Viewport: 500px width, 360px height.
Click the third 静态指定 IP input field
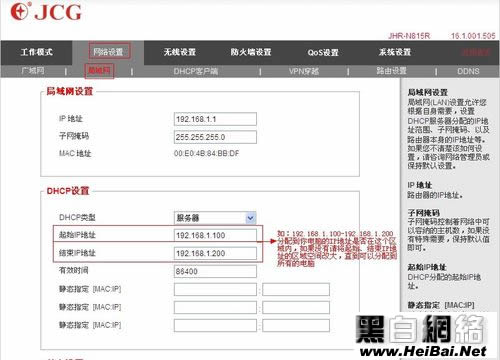point(296,325)
